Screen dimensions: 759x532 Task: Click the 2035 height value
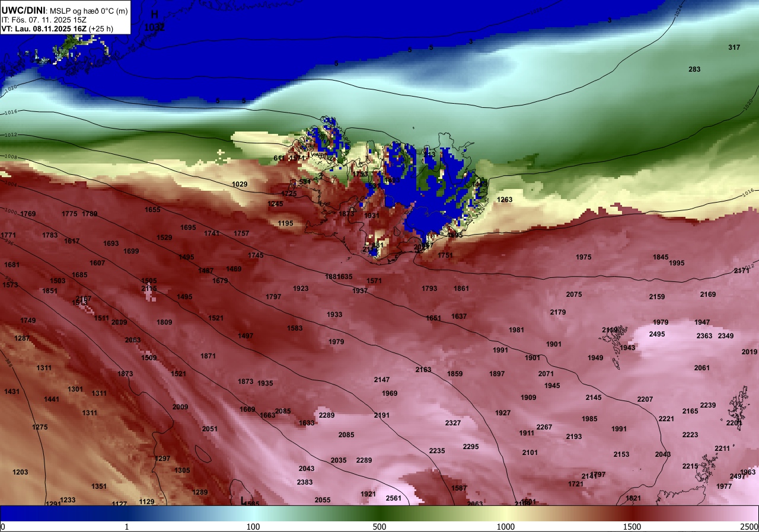[x=339, y=460]
